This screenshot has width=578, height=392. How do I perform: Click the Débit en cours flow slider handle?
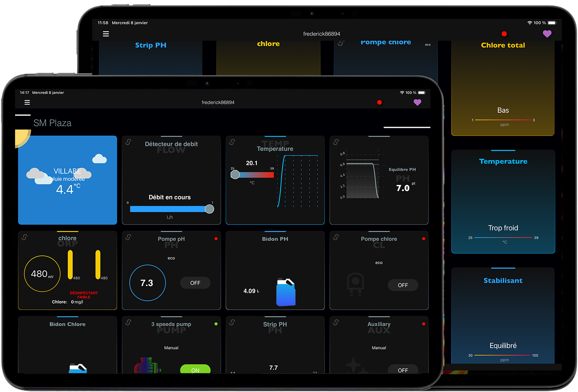pyautogui.click(x=209, y=209)
